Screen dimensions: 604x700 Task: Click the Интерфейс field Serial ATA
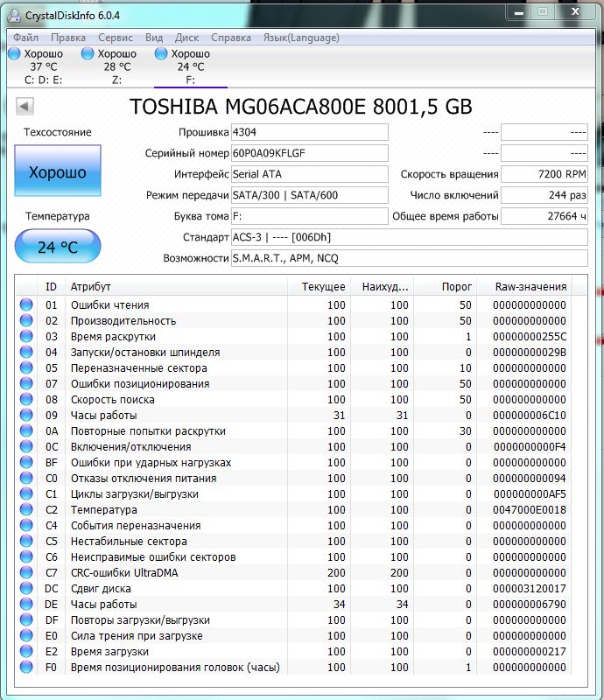click(310, 174)
